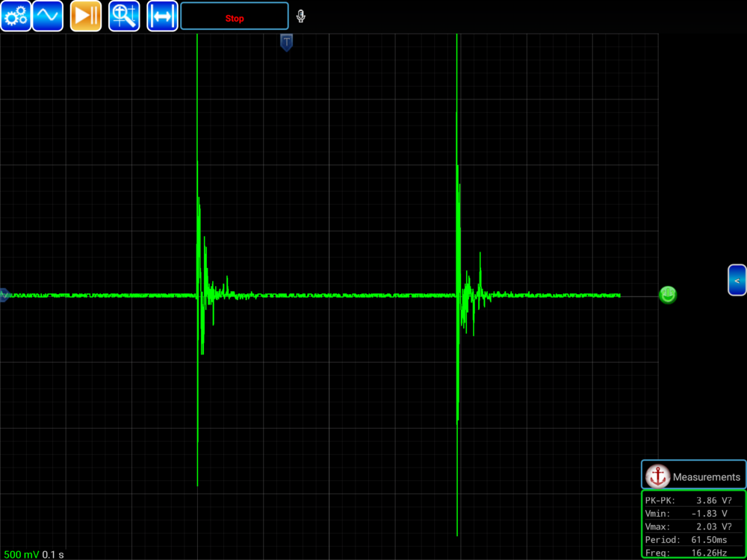Screen dimensions: 747x560
Task: Tap the 500 mV vertical scale label
Action: pyautogui.click(x=21, y=554)
